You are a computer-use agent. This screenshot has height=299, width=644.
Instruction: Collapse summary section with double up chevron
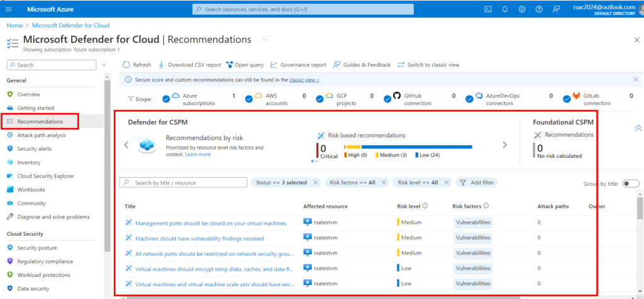pyautogui.click(x=638, y=128)
